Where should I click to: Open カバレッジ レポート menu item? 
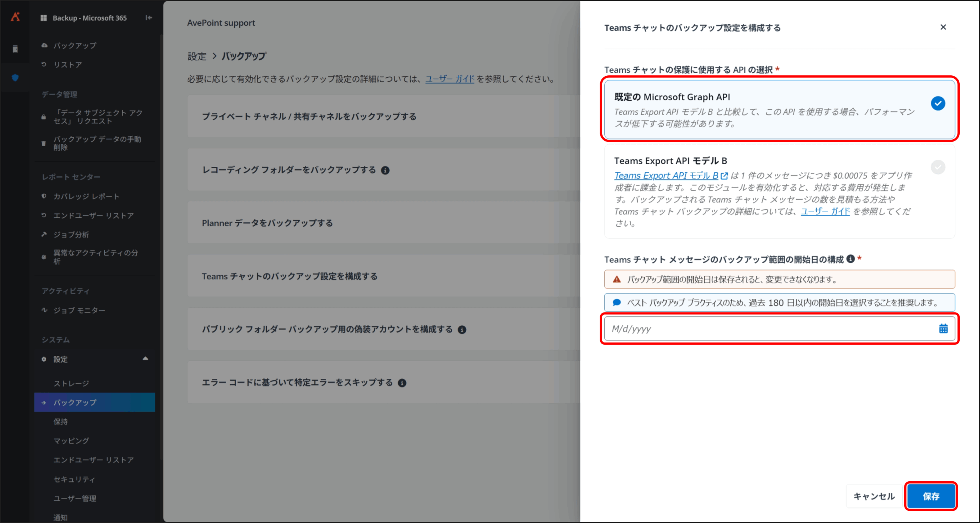pos(86,196)
